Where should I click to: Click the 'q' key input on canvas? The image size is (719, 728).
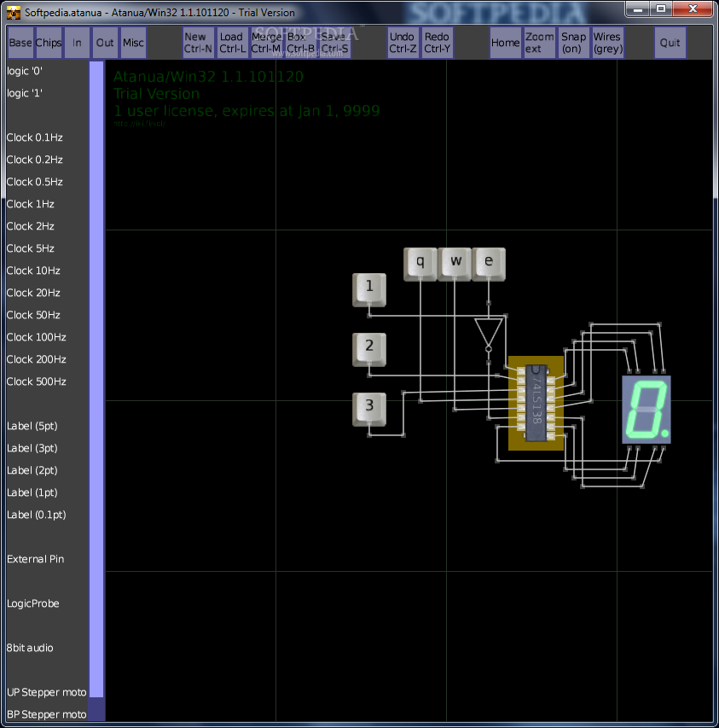click(x=420, y=264)
